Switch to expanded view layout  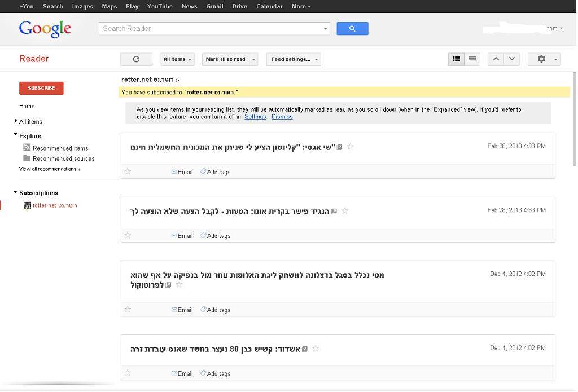(457, 59)
